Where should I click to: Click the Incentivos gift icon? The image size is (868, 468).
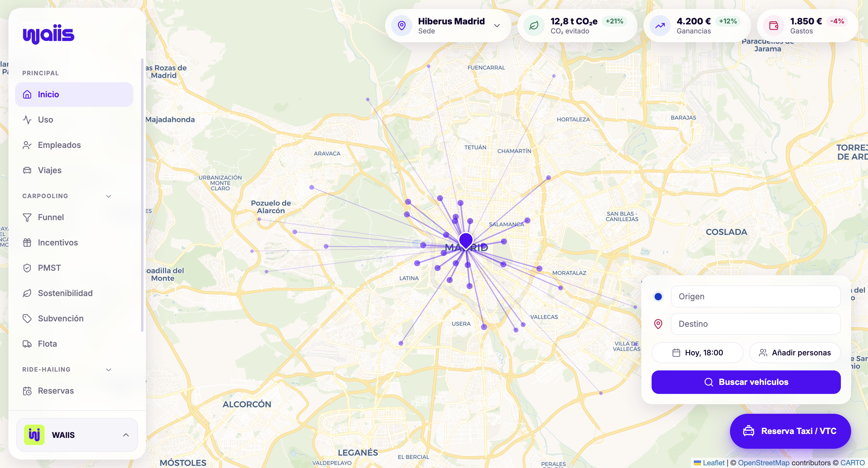pyautogui.click(x=27, y=243)
